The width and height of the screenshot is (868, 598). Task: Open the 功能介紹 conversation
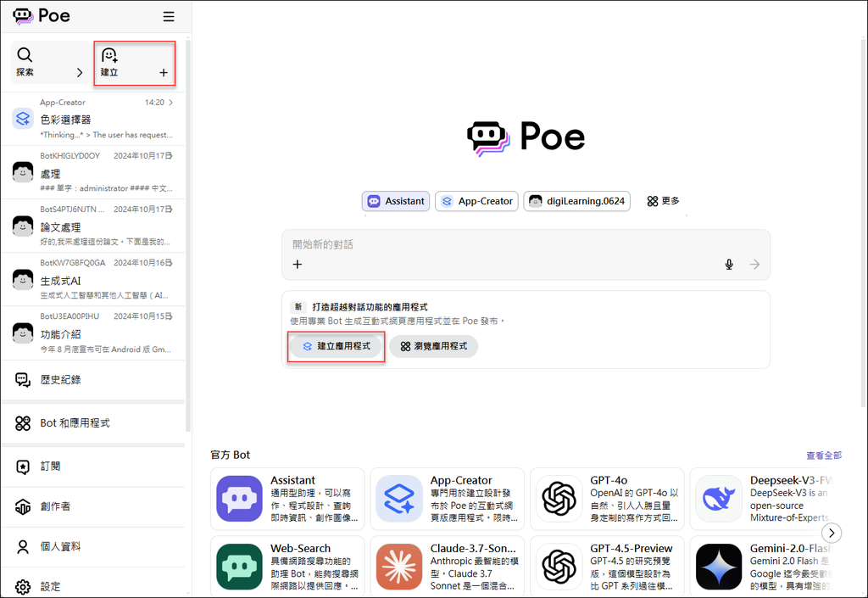pyautogui.click(x=93, y=333)
